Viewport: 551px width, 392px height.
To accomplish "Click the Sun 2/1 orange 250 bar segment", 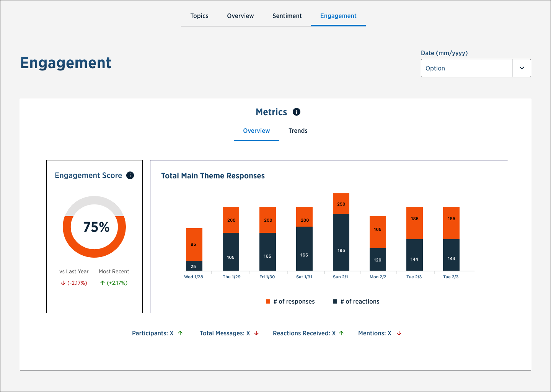I will 341,204.
